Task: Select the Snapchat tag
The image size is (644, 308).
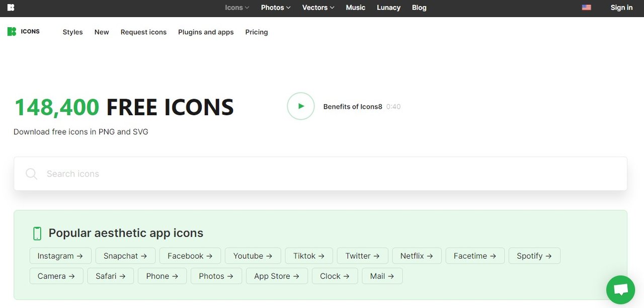Action: click(125, 256)
